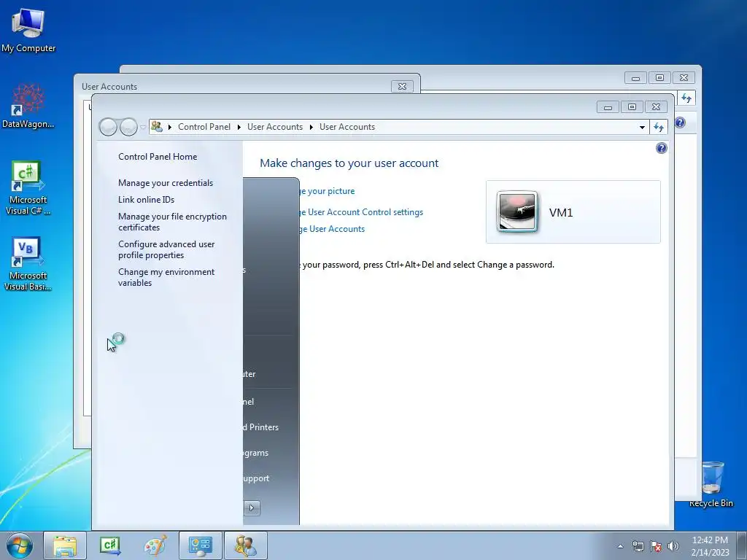Open Start menu shutdown options arrow
747x560 pixels.
[x=252, y=507]
